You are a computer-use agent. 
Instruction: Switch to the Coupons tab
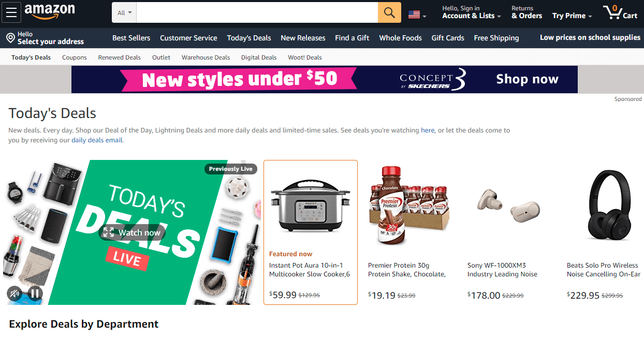75,57
